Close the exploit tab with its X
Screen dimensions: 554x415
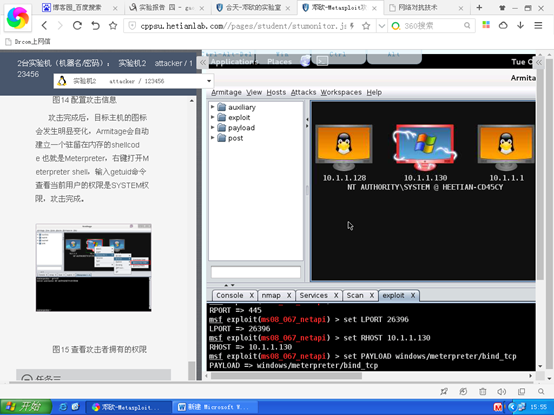413,295
